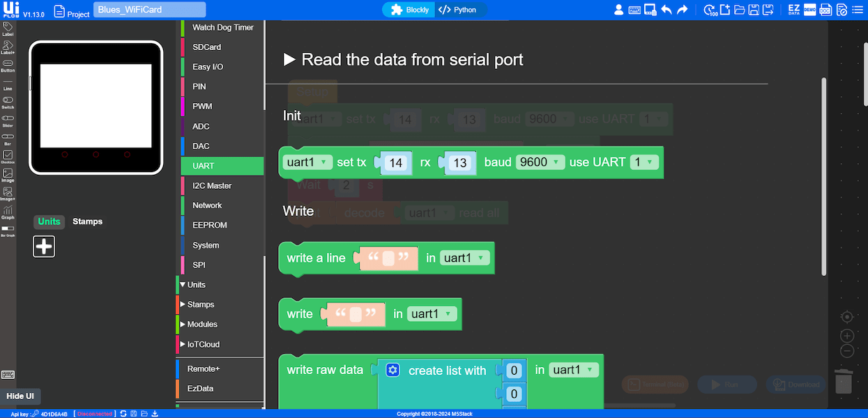The width and height of the screenshot is (868, 418).
Task: Click the zoom in plus icon in workspace
Action: [x=847, y=336]
